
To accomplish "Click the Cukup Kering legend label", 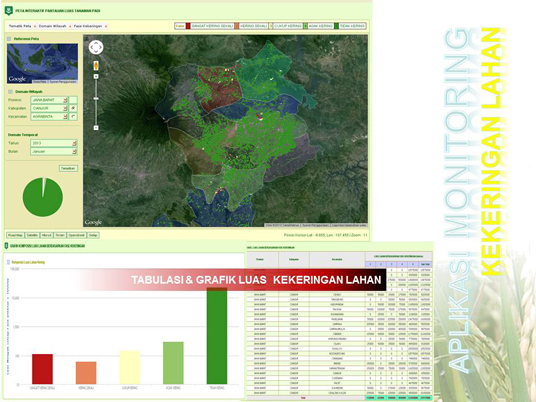I will (x=288, y=26).
